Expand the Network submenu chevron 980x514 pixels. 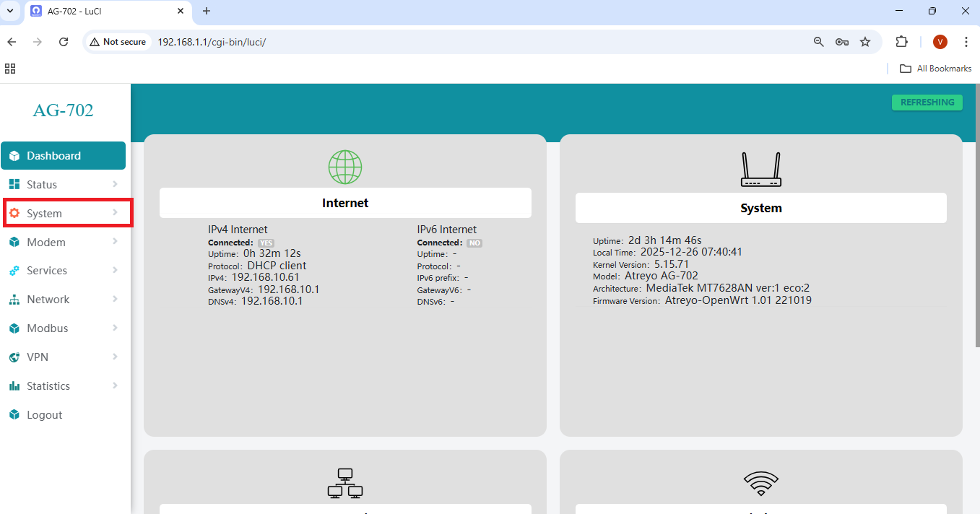[115, 299]
